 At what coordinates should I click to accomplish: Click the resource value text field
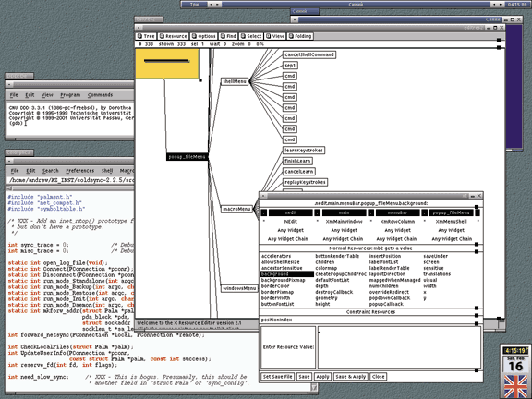[399, 347]
